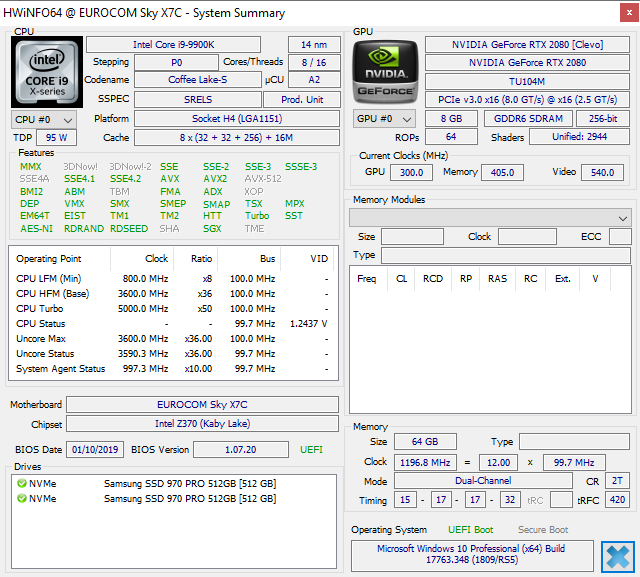Viewport: 640px width, 577px height.
Task: Click the AVX2 feature label
Action: point(215,179)
